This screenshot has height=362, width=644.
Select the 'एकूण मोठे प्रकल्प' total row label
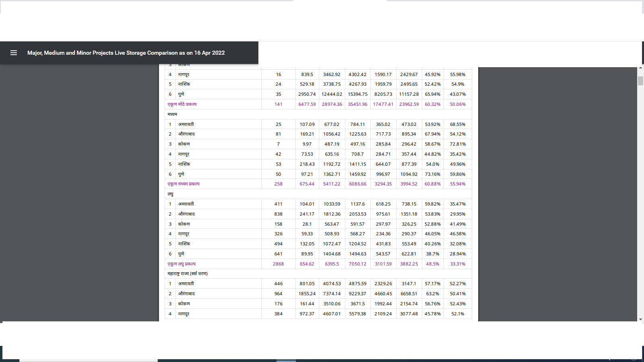pyautogui.click(x=182, y=104)
